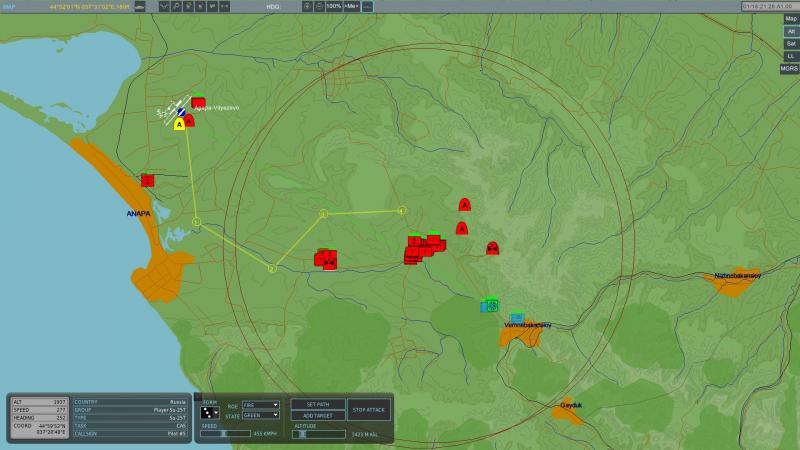Image resolution: width=800 pixels, height=450 pixels.
Task: Click the ship unit icon beside coordinates
Action: [139, 6]
